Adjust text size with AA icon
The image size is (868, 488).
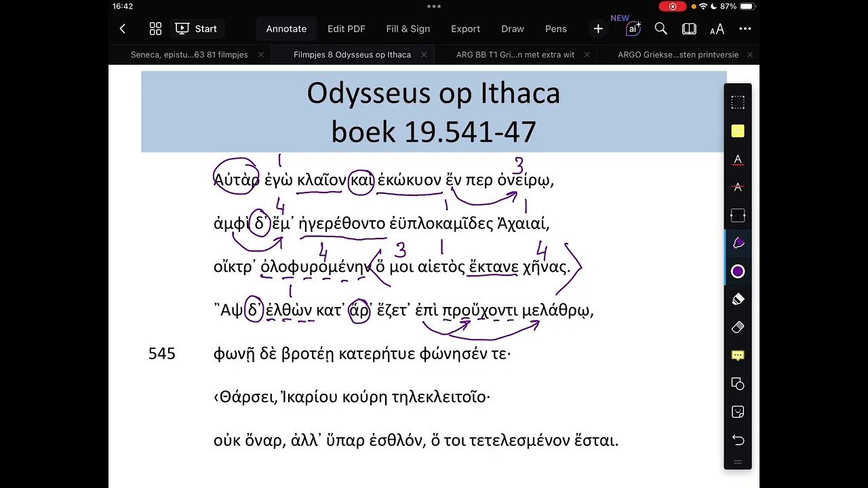717,28
